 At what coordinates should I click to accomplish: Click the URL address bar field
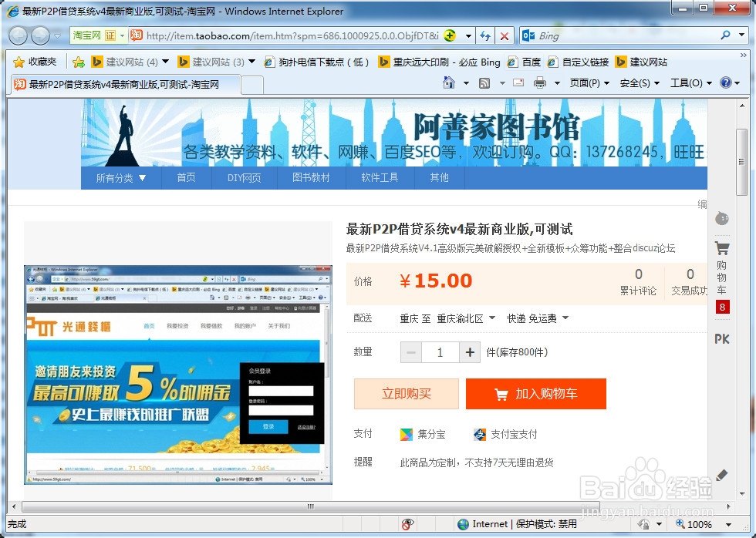tap(294, 35)
